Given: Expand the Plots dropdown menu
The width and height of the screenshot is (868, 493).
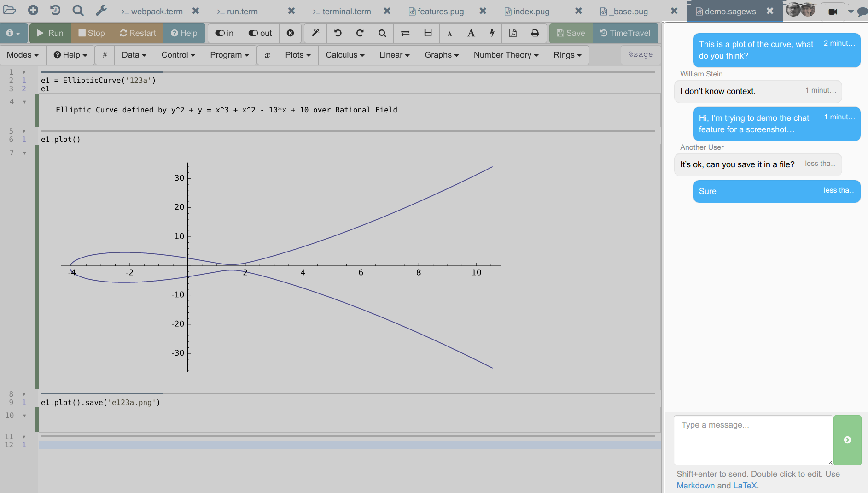Looking at the screenshot, I should point(297,55).
